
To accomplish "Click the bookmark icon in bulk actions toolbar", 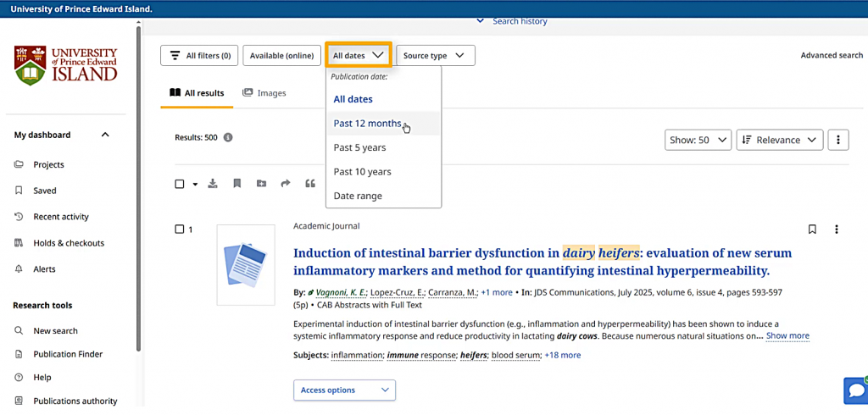I will pyautogui.click(x=237, y=184).
